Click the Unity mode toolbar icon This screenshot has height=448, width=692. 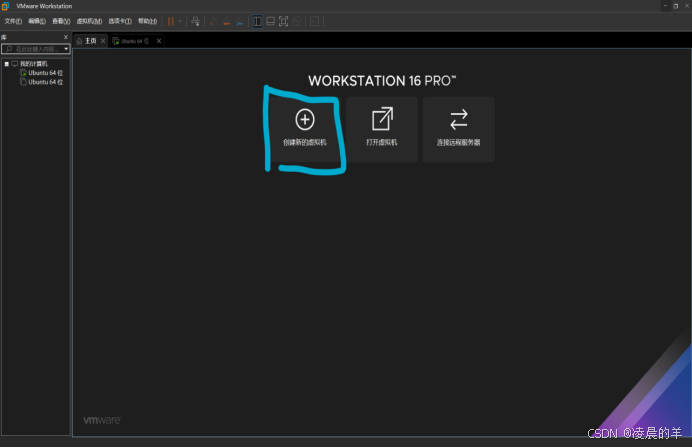[x=297, y=21]
